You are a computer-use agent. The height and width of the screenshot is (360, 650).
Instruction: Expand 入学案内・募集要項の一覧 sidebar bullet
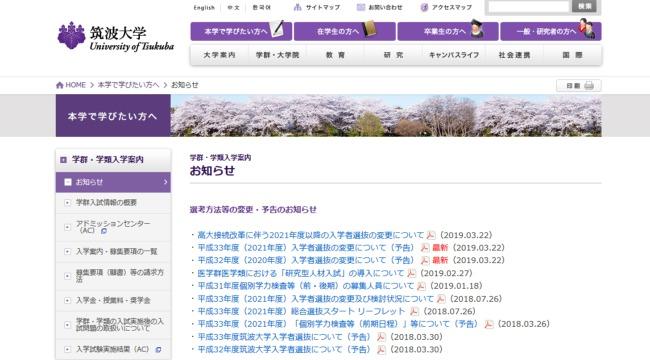68,251
